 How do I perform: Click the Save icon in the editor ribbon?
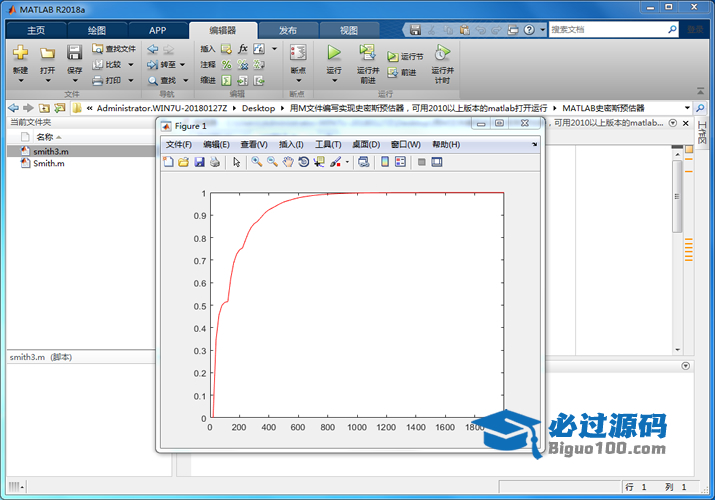click(75, 53)
